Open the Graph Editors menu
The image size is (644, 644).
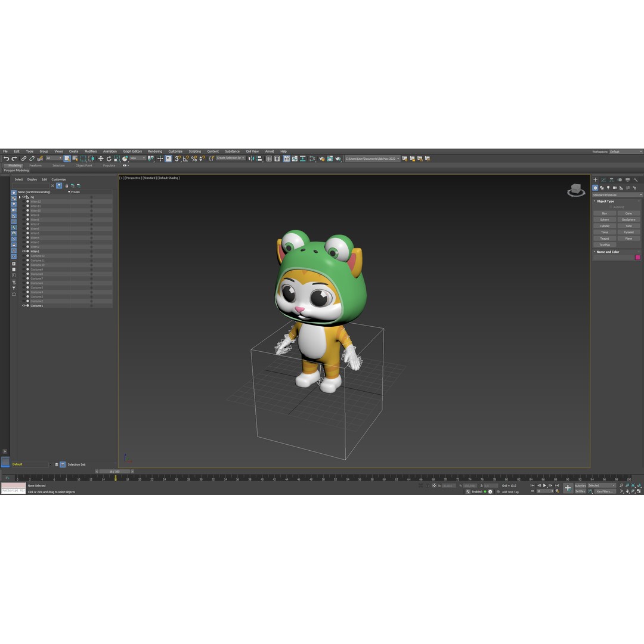pos(132,151)
